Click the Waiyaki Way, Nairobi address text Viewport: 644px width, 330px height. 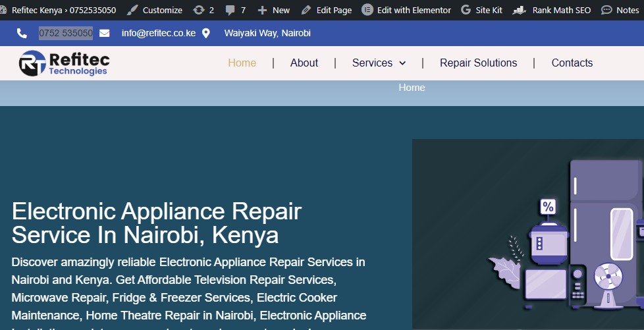pos(267,33)
